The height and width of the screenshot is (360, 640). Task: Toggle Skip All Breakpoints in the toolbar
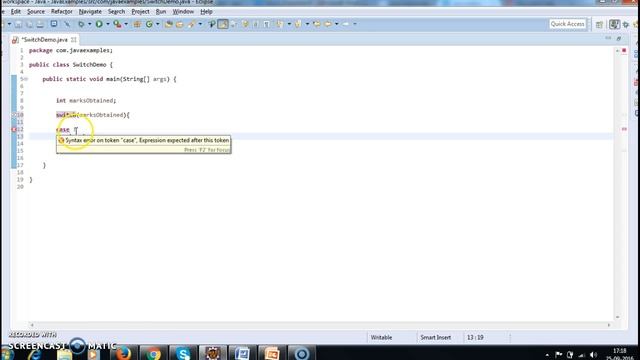point(67,24)
